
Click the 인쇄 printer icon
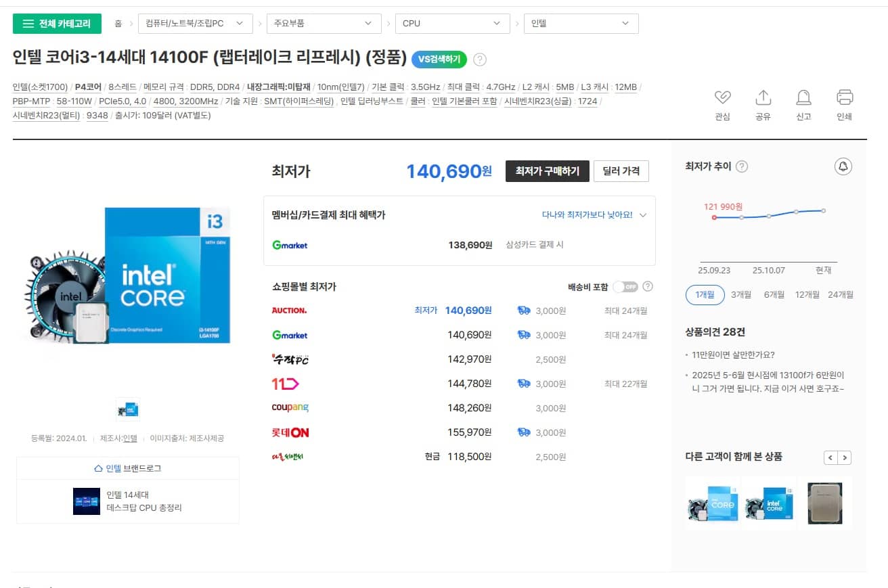[844, 98]
